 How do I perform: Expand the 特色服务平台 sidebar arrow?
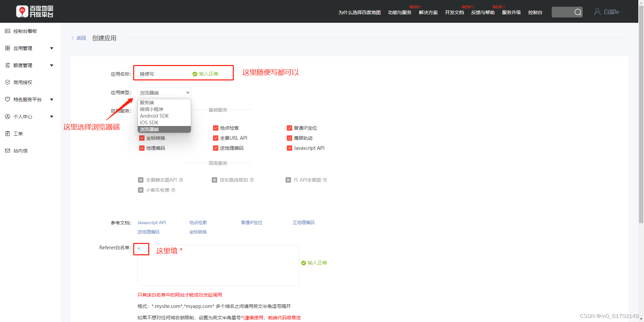pyautogui.click(x=52, y=100)
